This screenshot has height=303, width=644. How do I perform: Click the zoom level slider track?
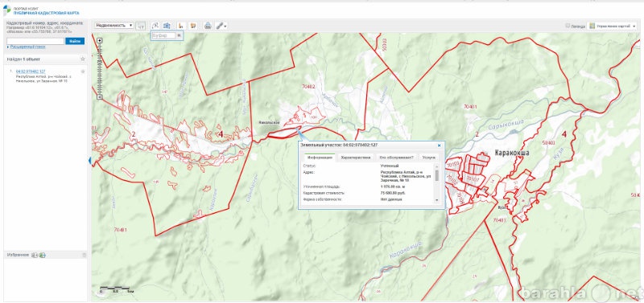click(x=99, y=68)
